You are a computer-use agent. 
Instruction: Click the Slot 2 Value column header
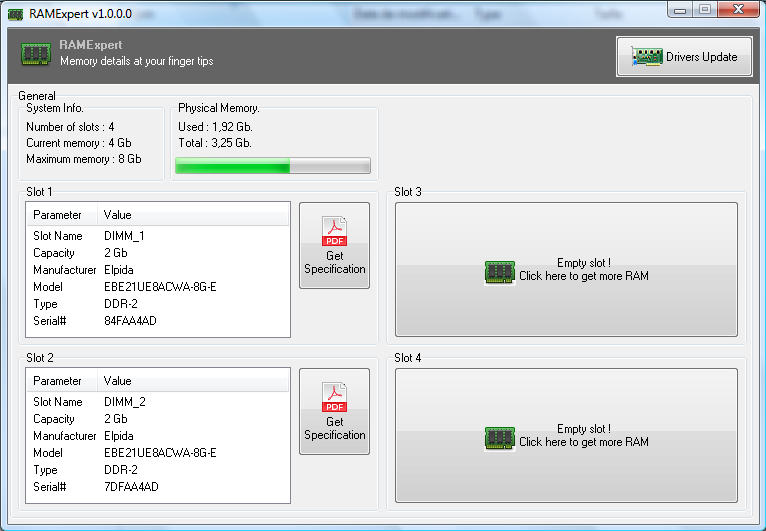click(193, 381)
